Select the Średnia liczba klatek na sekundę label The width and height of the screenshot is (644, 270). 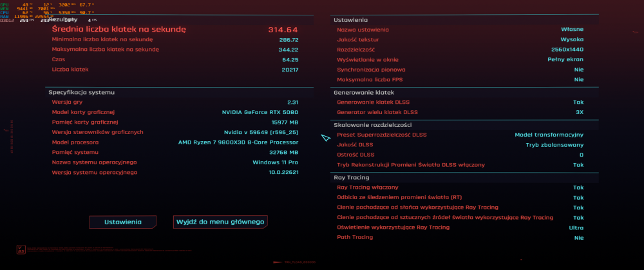tap(119, 30)
